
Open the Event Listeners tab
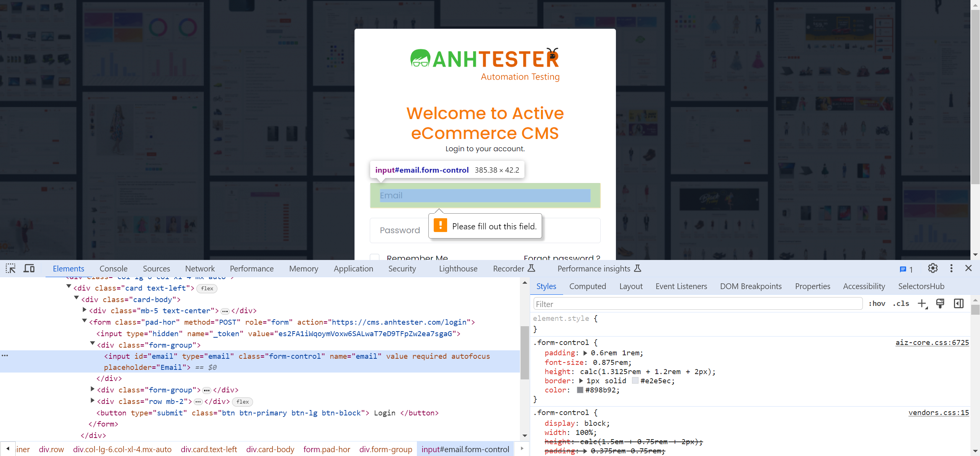pyautogui.click(x=681, y=286)
